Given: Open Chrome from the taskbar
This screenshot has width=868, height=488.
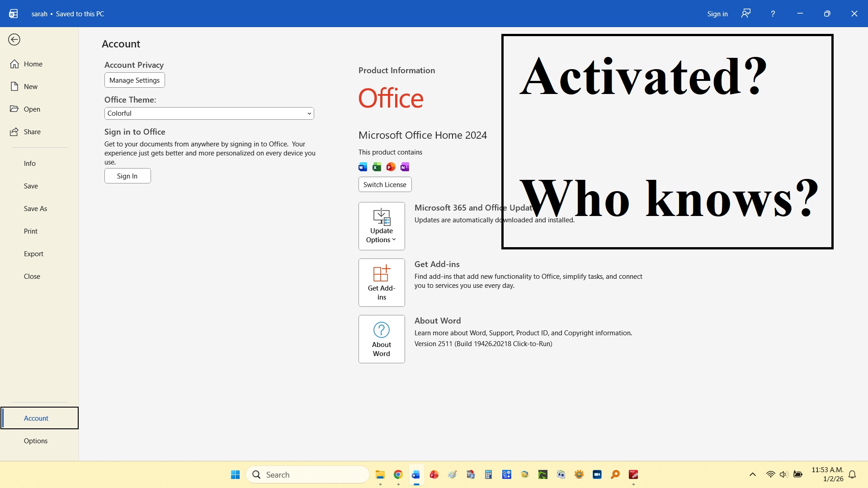Looking at the screenshot, I should coord(398,474).
